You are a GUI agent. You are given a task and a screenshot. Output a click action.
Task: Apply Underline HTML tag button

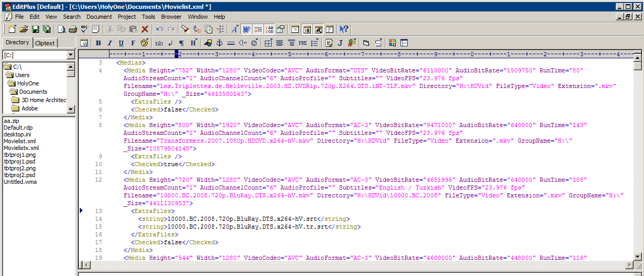point(121,43)
